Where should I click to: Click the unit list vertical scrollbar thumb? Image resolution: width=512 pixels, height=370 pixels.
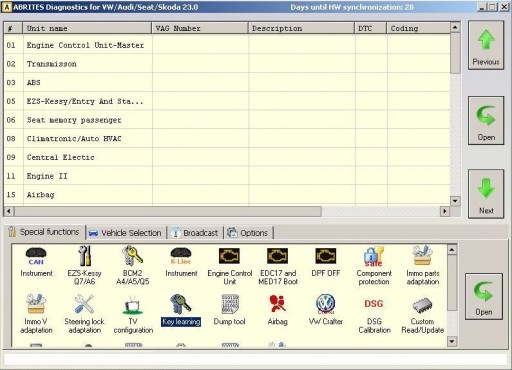click(x=455, y=53)
